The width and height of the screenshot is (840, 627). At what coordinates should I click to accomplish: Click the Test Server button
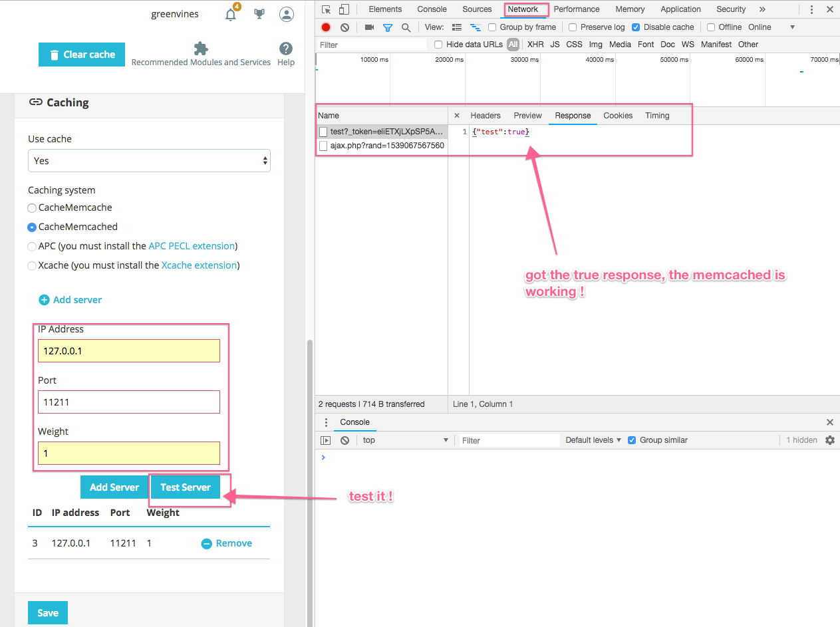pyautogui.click(x=186, y=487)
